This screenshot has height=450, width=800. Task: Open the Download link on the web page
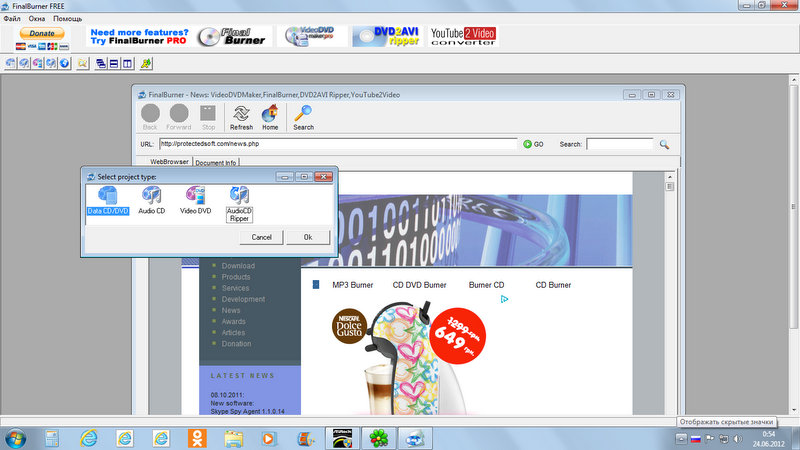[238, 266]
